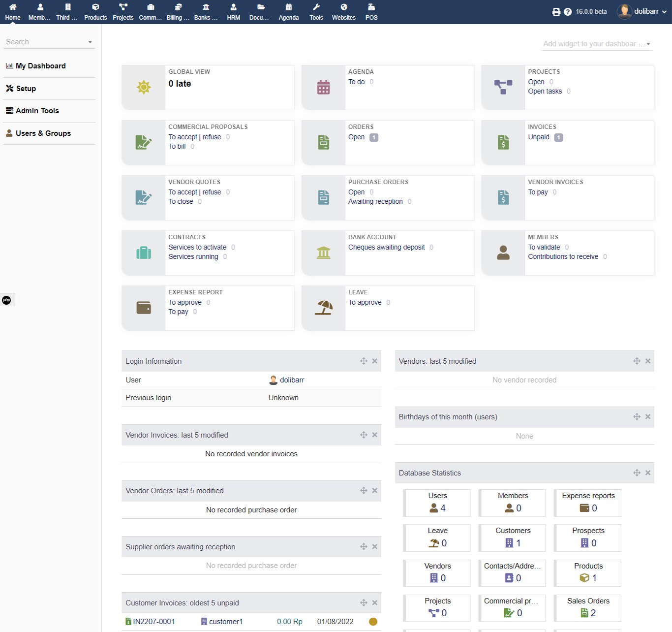672x632 pixels.
Task: Click the PHP debug bar icon
Action: pos(6,300)
